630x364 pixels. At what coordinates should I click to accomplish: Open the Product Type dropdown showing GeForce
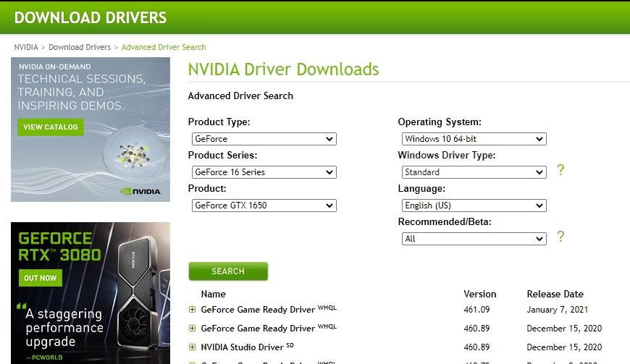264,139
